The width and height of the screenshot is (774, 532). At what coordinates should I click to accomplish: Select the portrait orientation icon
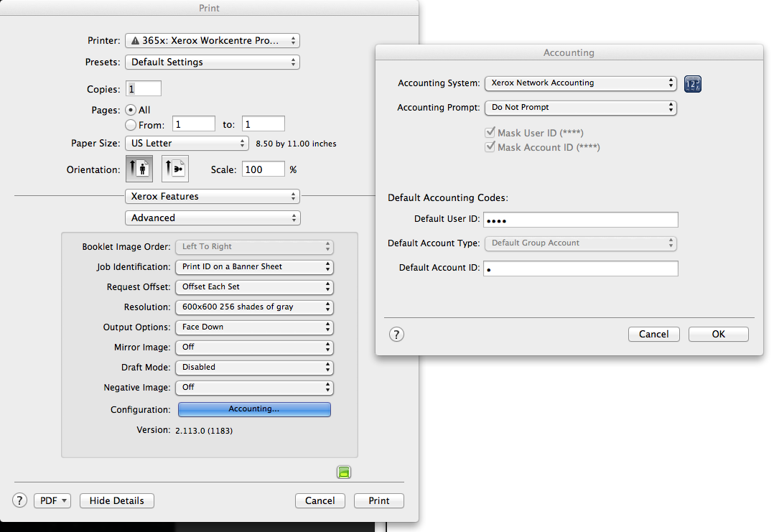coord(139,169)
